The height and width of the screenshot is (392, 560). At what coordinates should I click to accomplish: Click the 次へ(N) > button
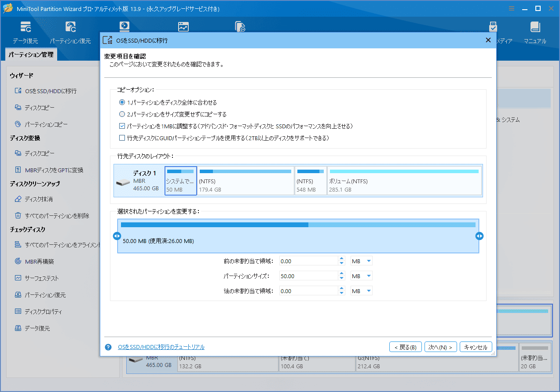pyautogui.click(x=441, y=347)
